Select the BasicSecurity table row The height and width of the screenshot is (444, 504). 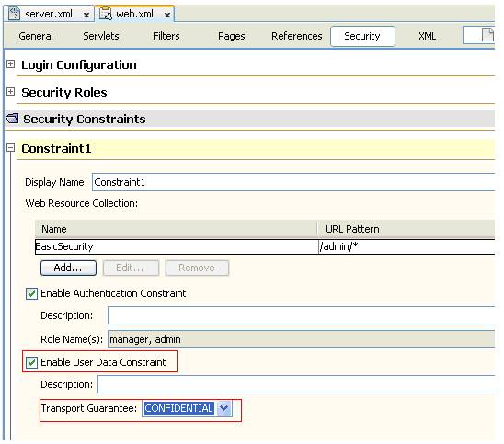click(x=265, y=246)
